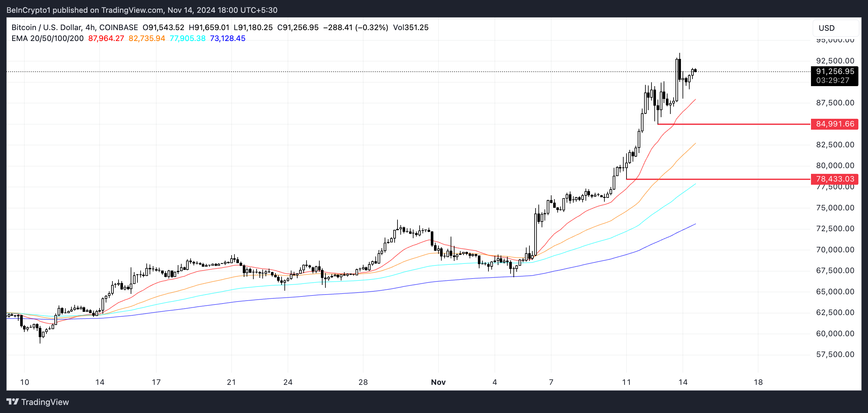Screen dimensions: 868x413
Task: Click the Vol 351.25 volume readout
Action: point(411,28)
